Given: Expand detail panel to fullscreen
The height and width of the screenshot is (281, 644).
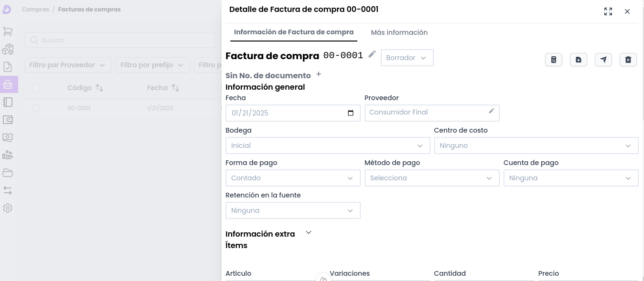Looking at the screenshot, I should [608, 11].
